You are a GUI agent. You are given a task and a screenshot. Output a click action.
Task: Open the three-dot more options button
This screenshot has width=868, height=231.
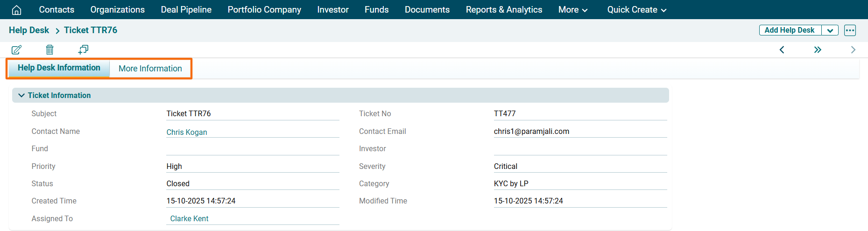coord(850,30)
